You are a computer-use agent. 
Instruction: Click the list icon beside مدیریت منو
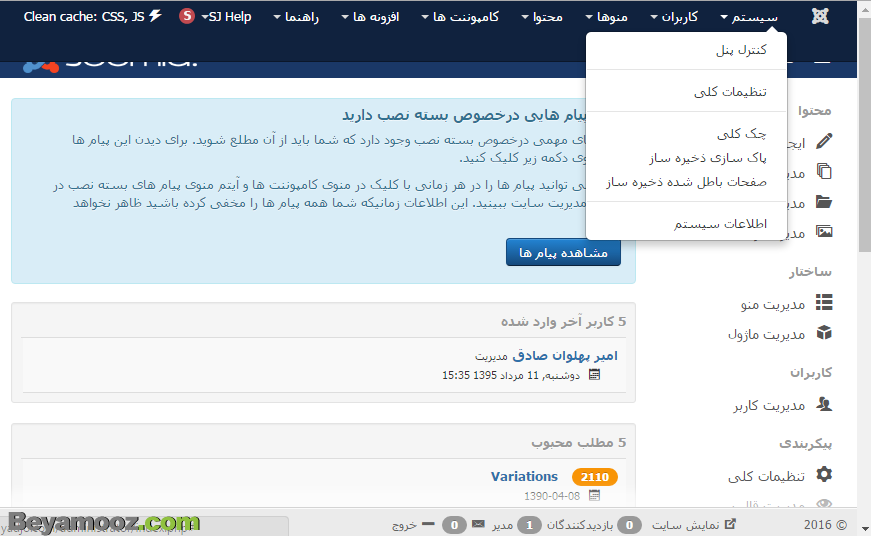coord(824,302)
